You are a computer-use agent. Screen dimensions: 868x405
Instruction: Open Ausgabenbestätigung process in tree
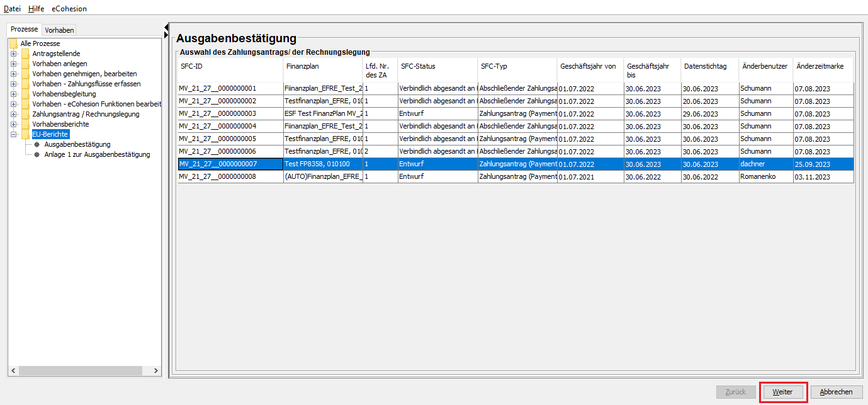77,144
